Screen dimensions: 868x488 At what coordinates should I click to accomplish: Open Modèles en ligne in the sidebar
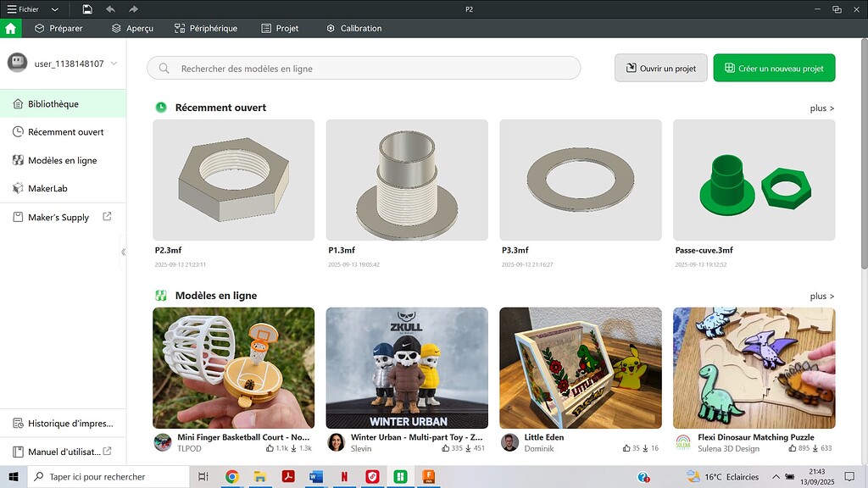(x=63, y=160)
